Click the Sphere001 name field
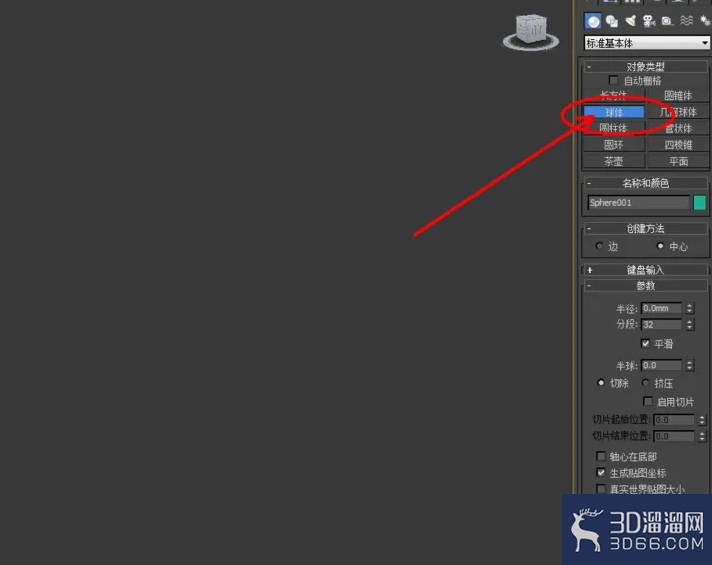Viewport: 712px width, 565px height. [638, 203]
